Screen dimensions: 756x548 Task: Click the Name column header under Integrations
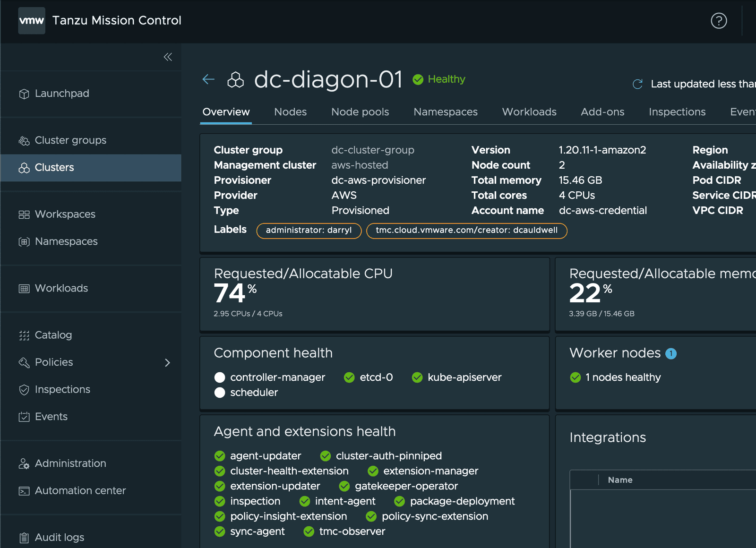[620, 480]
